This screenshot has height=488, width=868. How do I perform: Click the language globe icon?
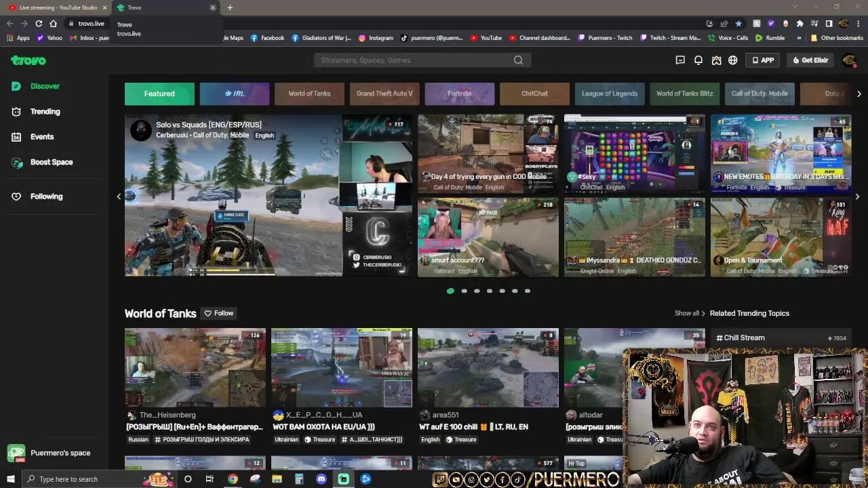[x=733, y=60]
